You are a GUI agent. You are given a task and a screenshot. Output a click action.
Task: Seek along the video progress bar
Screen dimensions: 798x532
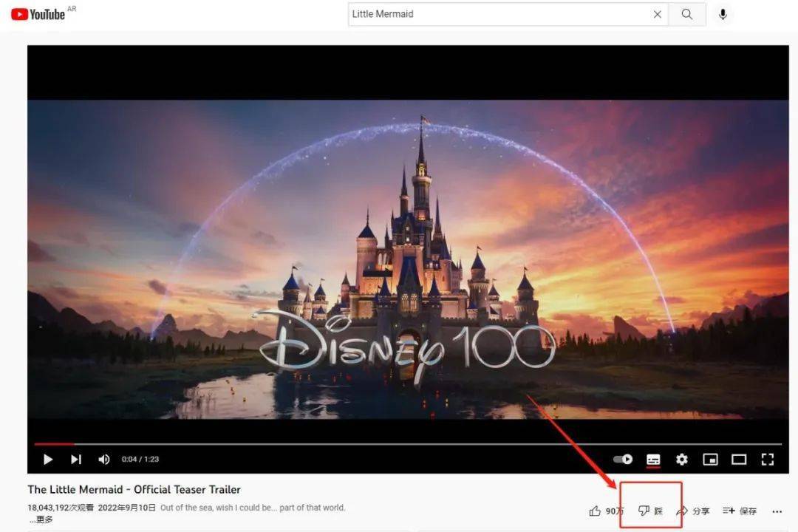408,444
